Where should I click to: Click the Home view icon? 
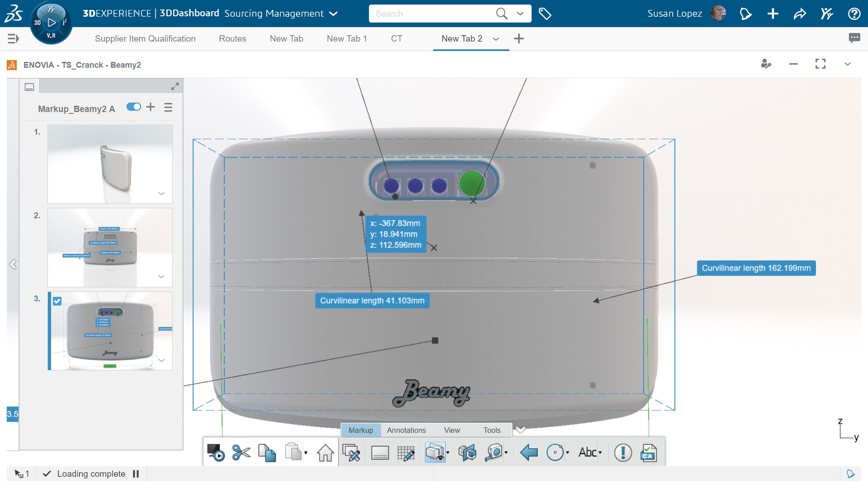click(x=325, y=452)
